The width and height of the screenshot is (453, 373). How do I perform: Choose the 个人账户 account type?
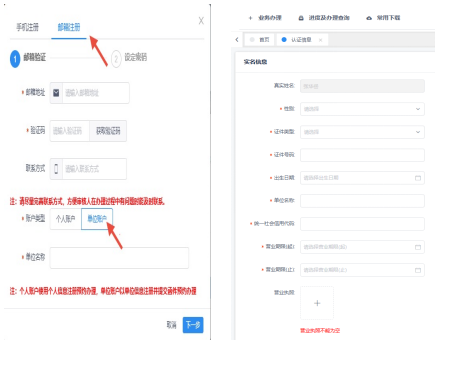(66, 219)
